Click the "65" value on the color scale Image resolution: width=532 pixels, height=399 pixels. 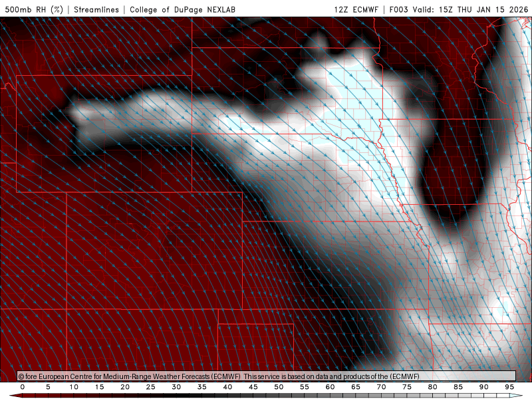click(356, 387)
